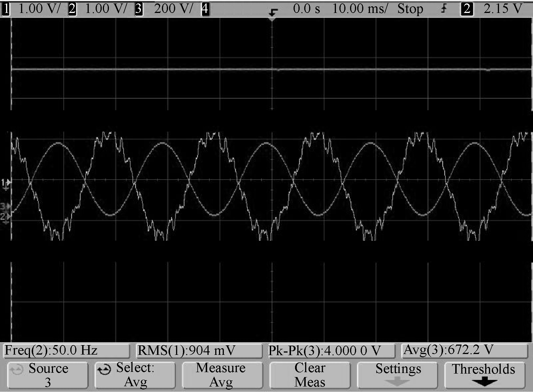Click the channel 2 indicator badge in header
This screenshot has width=533, height=392.
pyautogui.click(x=72, y=9)
